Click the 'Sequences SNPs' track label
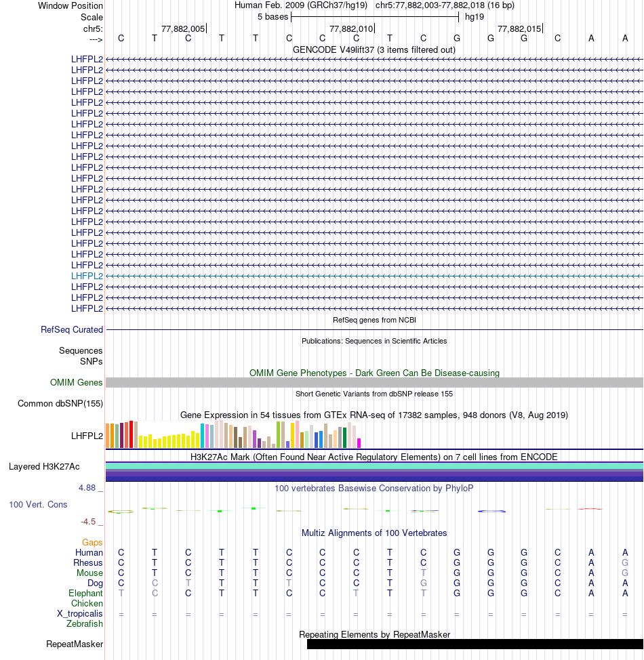Viewport: 644px width, 660px height. [81, 356]
